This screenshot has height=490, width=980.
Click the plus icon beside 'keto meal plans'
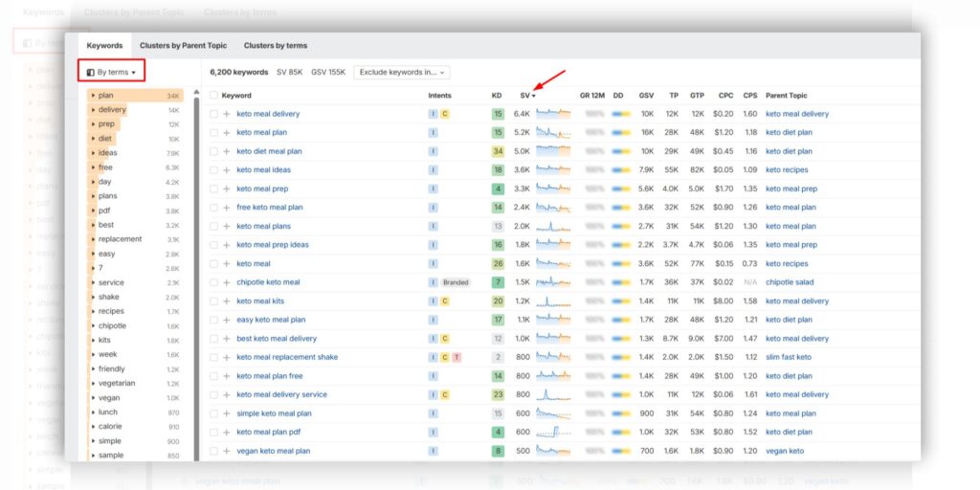point(226,226)
